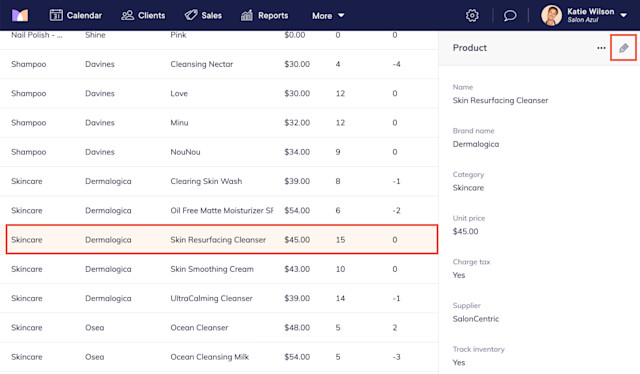This screenshot has height=374, width=640.
Task: Click the Product panel heading
Action: click(469, 48)
